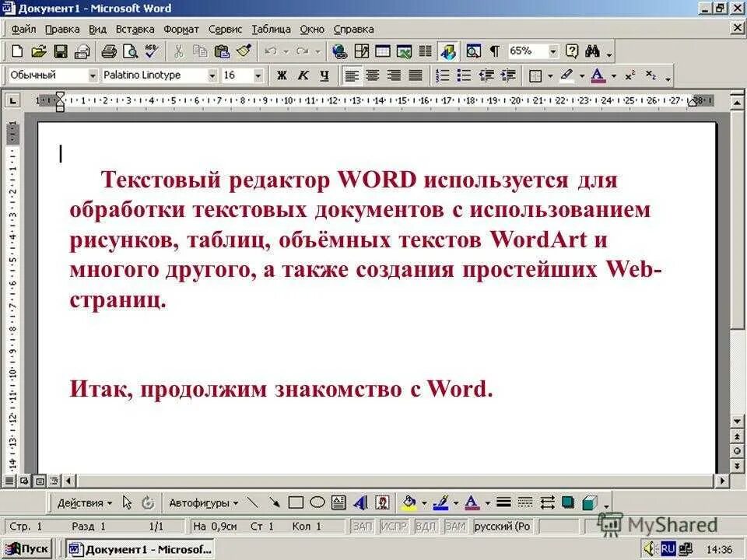Choose the Arrow drawing tool
The height and width of the screenshot is (560, 747).
pos(275,502)
